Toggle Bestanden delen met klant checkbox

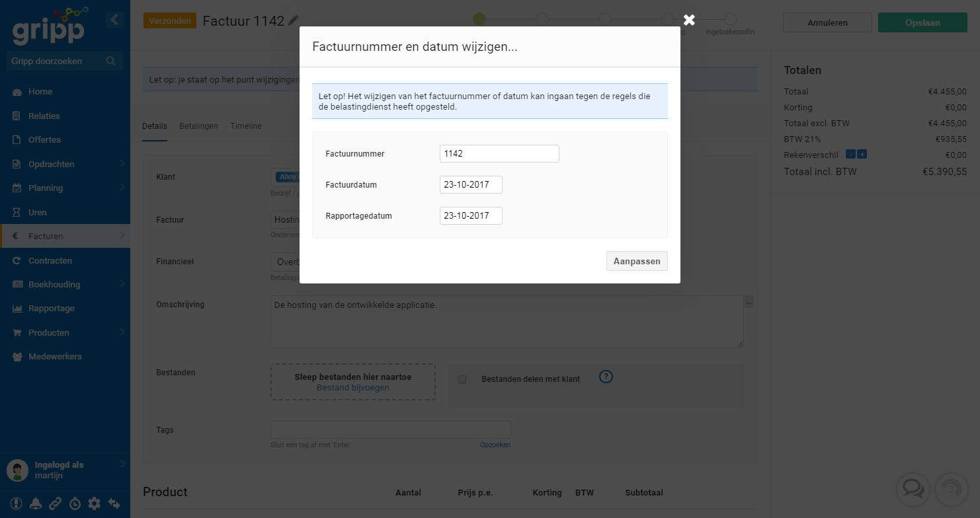coord(462,379)
